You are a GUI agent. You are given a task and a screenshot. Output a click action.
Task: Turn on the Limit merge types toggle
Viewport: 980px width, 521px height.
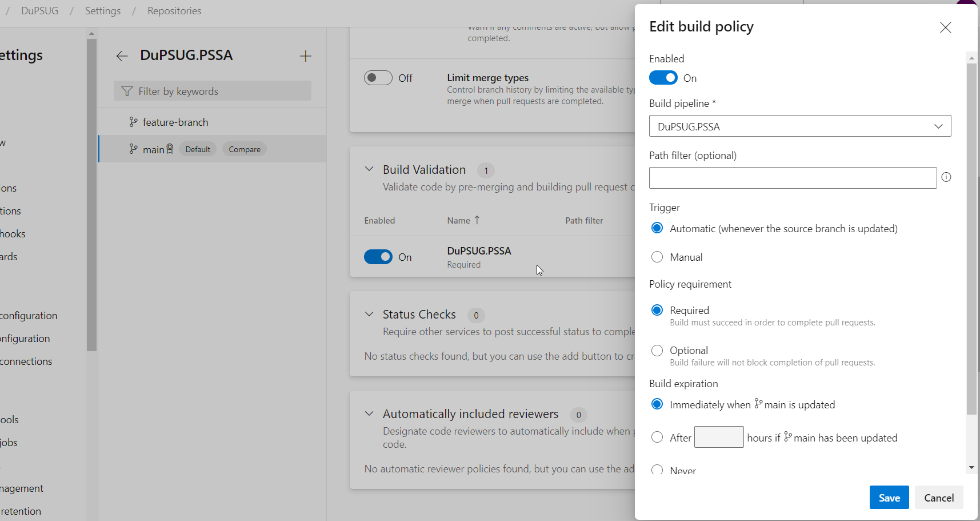pyautogui.click(x=378, y=77)
